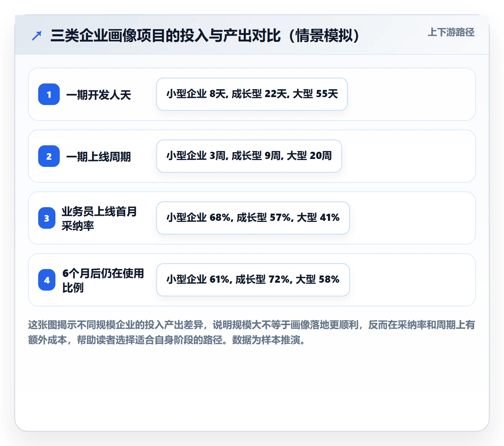Click the 一期上线周期 row label
The width and height of the screenshot is (504, 446).
99,156
